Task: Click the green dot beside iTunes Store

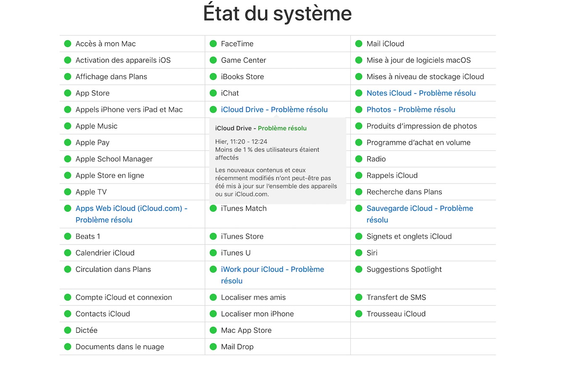Action: click(x=213, y=237)
